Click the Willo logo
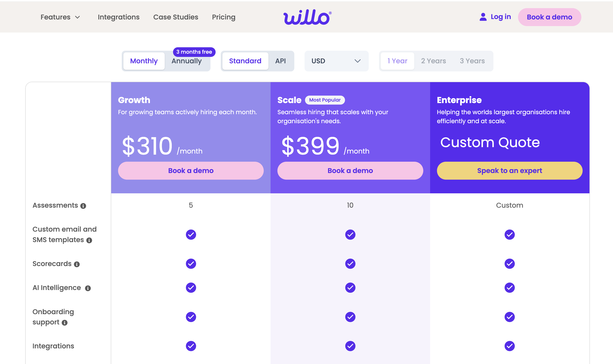The image size is (613, 364). click(307, 17)
